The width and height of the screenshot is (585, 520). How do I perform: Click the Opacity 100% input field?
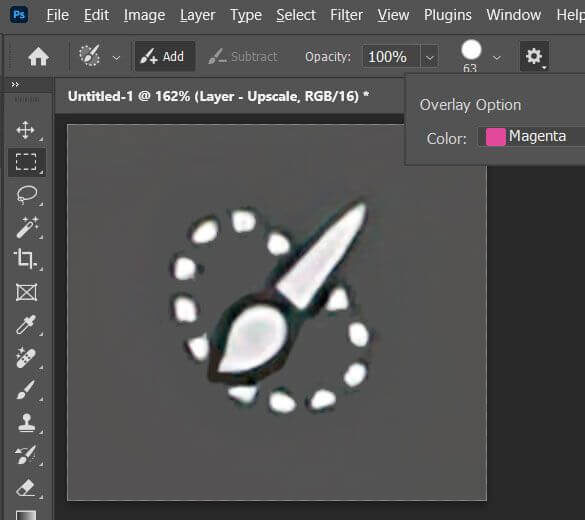coord(391,57)
